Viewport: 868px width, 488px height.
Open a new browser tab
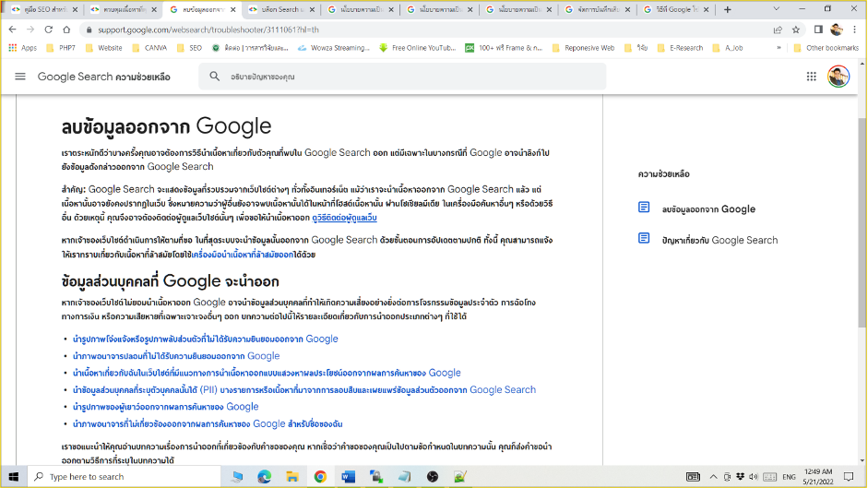coord(728,9)
